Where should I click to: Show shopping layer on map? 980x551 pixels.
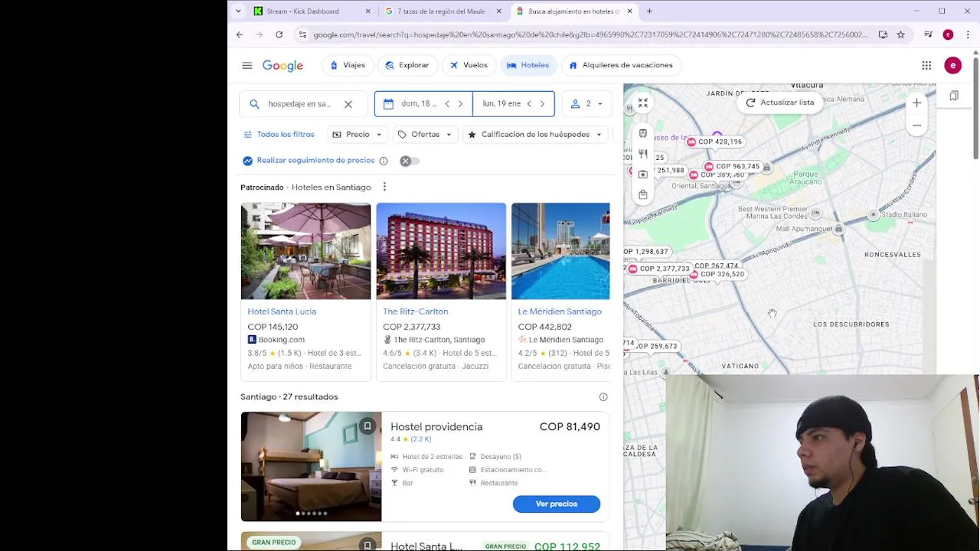point(643,195)
